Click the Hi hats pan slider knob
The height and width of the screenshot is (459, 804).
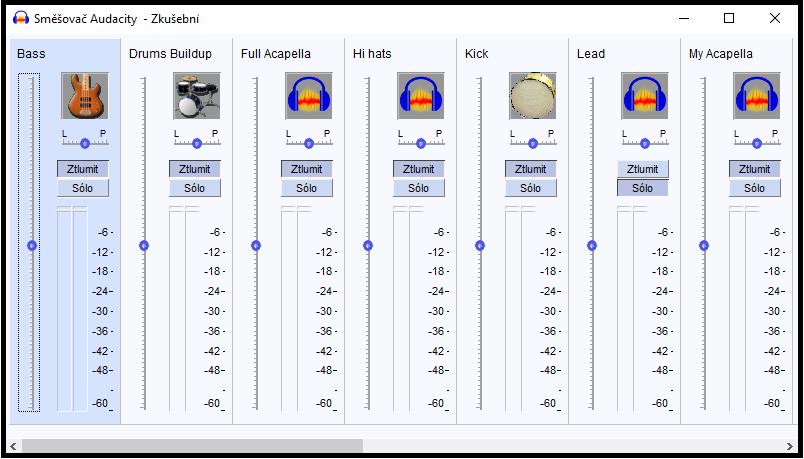pyautogui.click(x=421, y=144)
